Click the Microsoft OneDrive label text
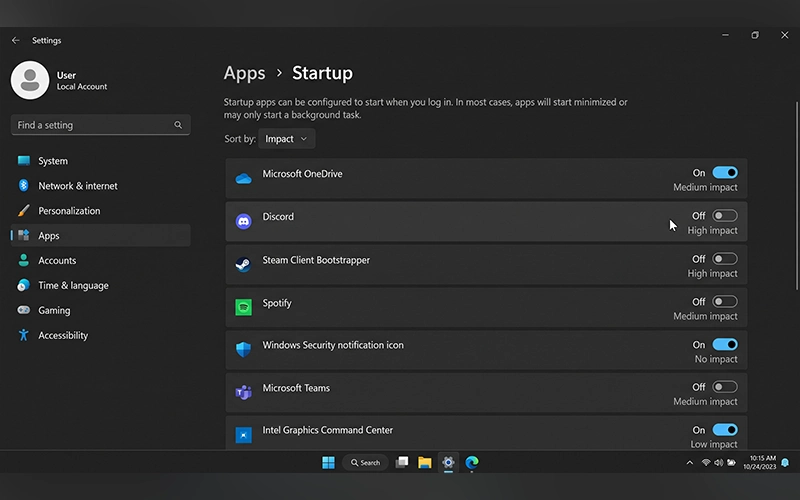The width and height of the screenshot is (800, 500). (x=303, y=174)
